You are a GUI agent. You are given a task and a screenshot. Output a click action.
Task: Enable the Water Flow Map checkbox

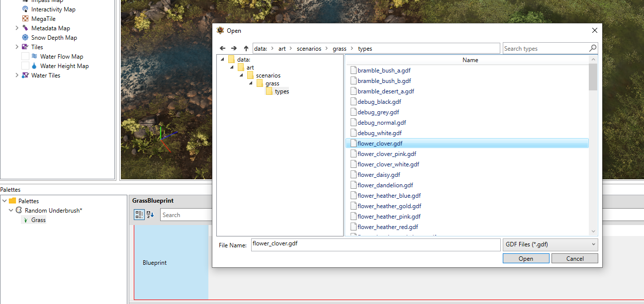[25, 57]
